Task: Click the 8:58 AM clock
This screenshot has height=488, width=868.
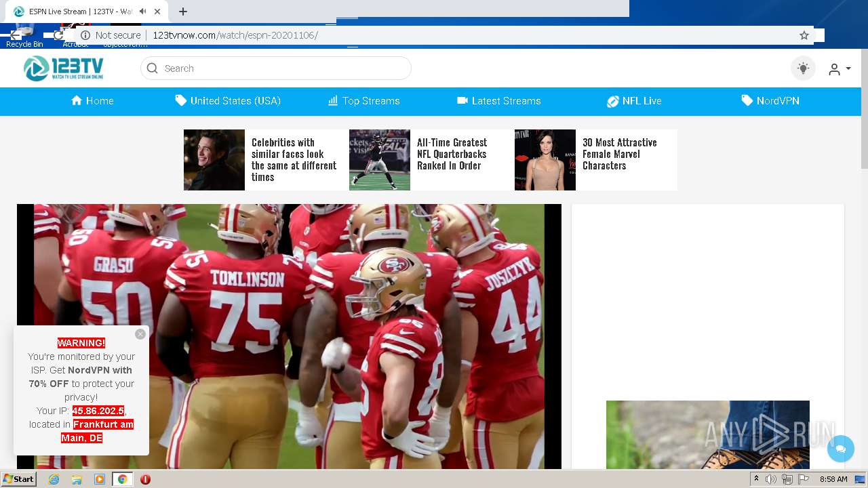Action: [833, 479]
